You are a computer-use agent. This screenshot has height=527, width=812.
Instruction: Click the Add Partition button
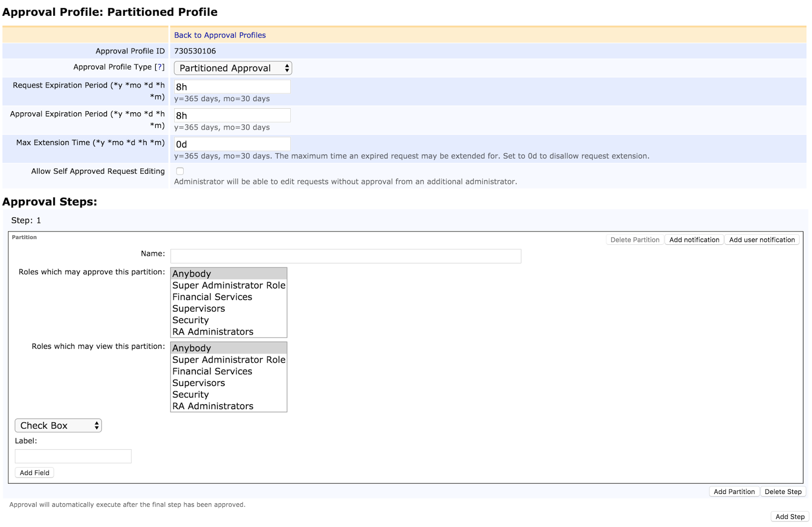point(734,491)
